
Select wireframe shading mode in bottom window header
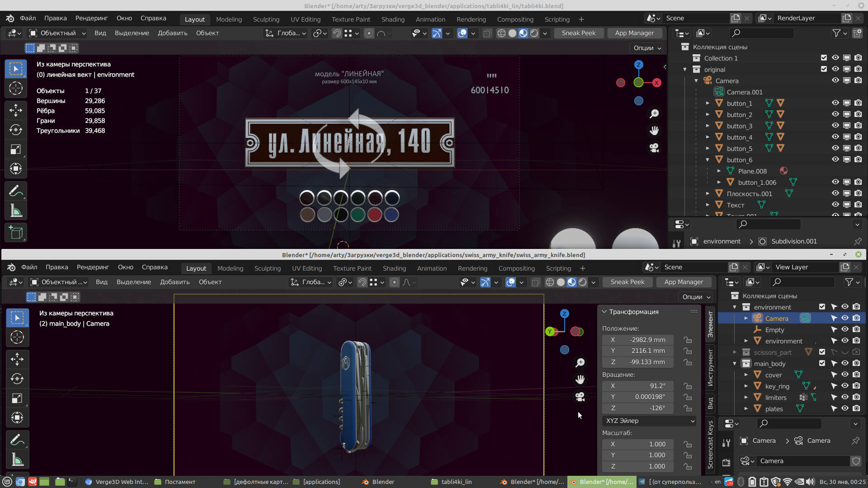pos(550,282)
